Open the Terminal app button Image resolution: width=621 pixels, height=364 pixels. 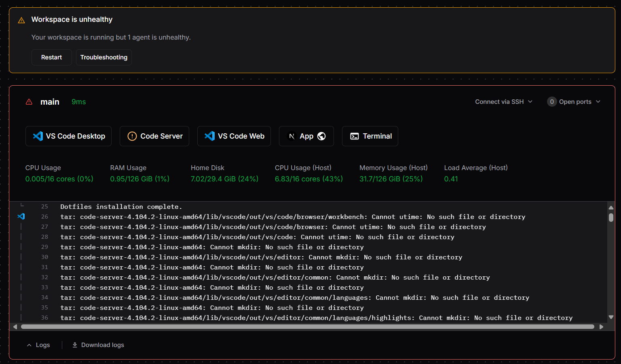(x=370, y=136)
